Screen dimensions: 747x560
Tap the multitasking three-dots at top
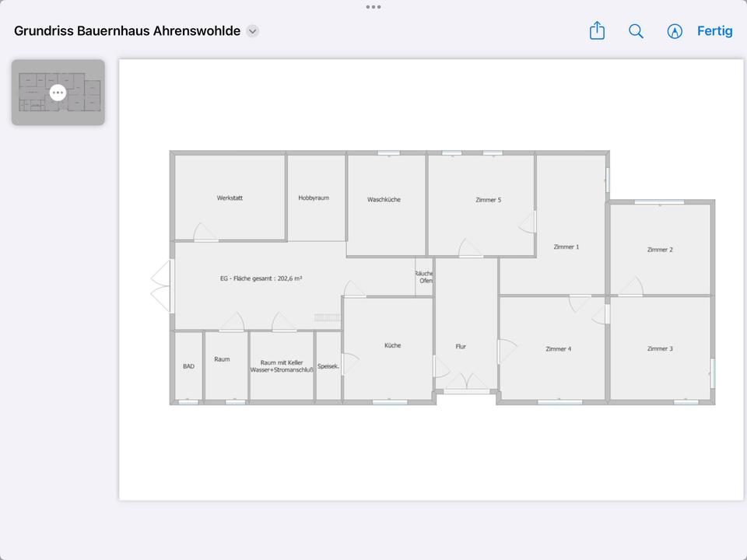point(373,7)
